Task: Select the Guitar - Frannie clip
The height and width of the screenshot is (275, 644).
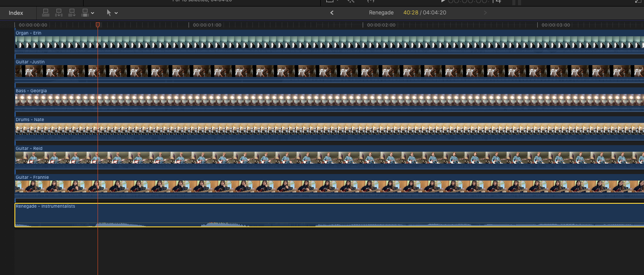Action: point(329,186)
